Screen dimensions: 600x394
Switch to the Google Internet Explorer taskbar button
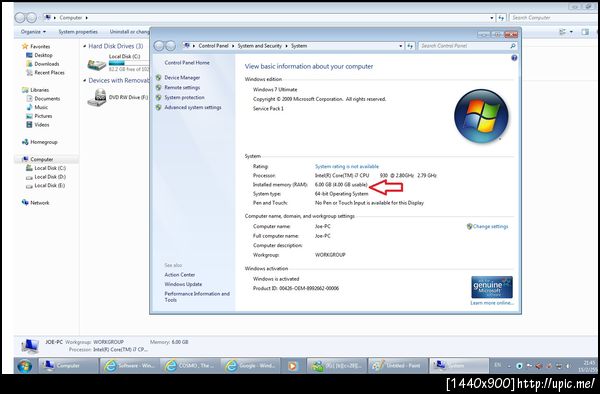251,366
